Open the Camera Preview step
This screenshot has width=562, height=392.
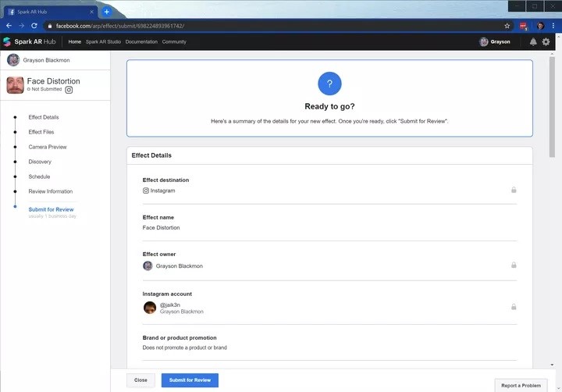pos(48,147)
